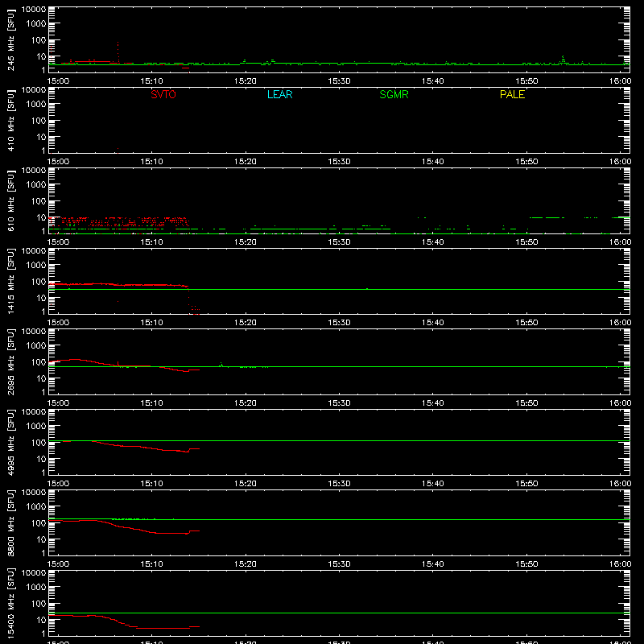Viewport: 644px width, 644px height.
Task: Click the red spike in the 245 MHz plot
Action: pyautogui.click(x=118, y=52)
